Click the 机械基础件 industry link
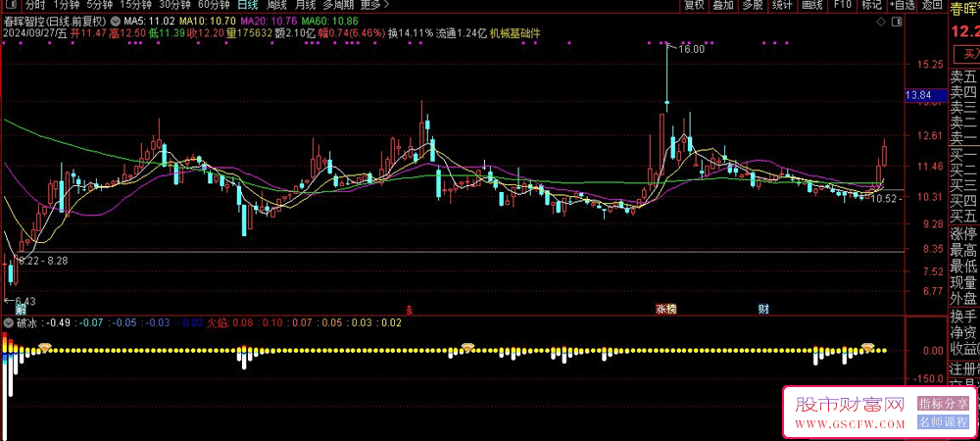The width and height of the screenshot is (980, 441). [x=515, y=33]
